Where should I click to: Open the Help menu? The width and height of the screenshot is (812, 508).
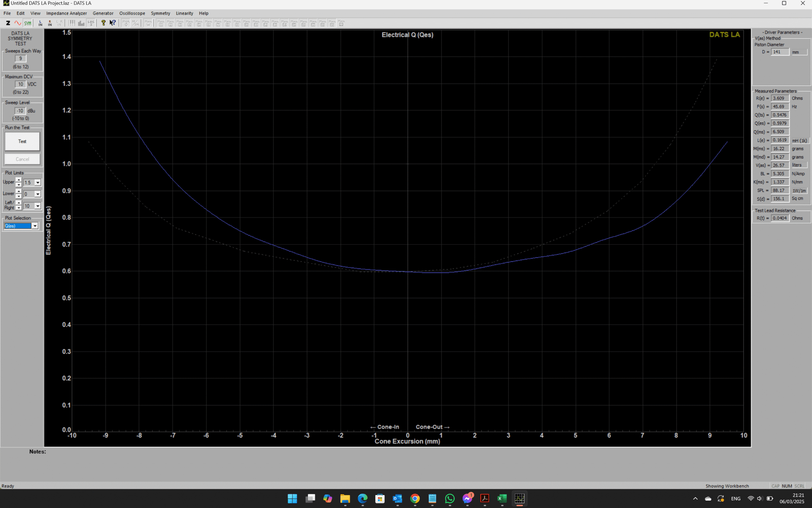click(x=204, y=13)
